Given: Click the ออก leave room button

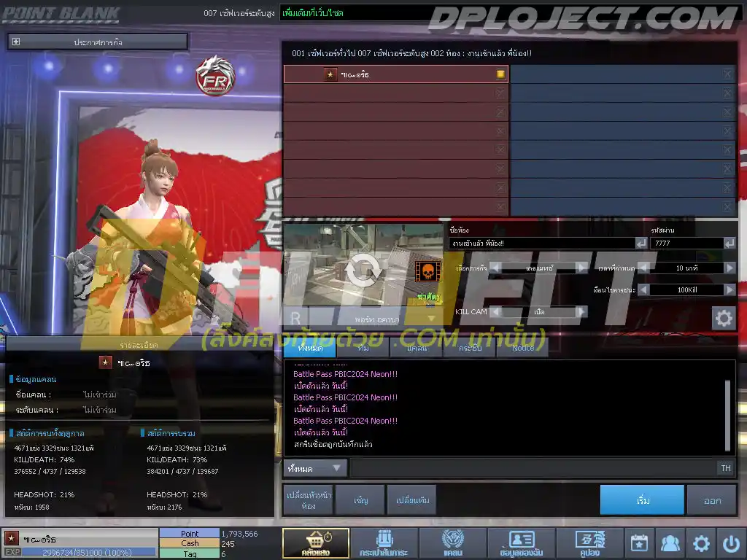Looking at the screenshot, I should (x=712, y=500).
